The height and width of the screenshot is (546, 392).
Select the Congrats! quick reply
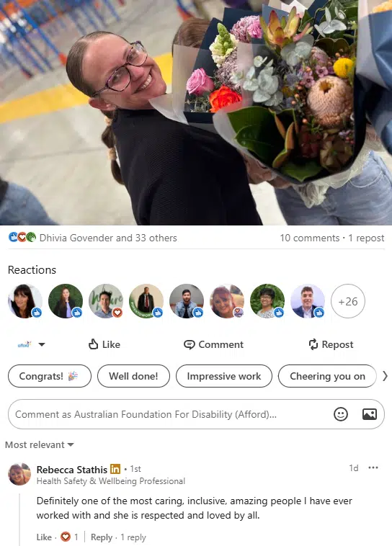click(x=50, y=376)
